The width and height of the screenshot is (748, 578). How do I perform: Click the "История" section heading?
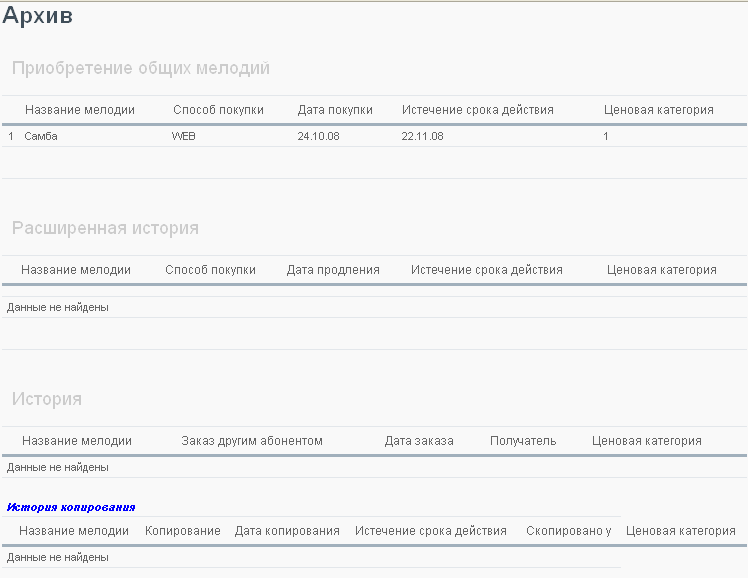(x=47, y=399)
